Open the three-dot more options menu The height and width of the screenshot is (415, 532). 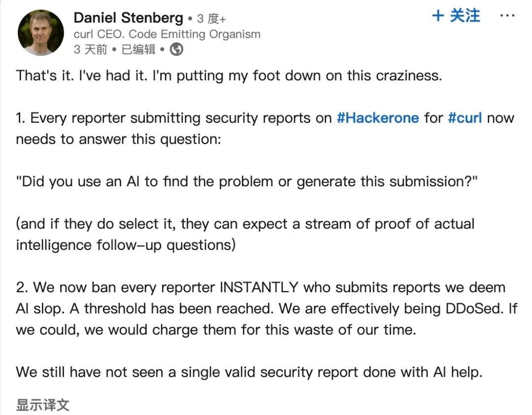[507, 16]
